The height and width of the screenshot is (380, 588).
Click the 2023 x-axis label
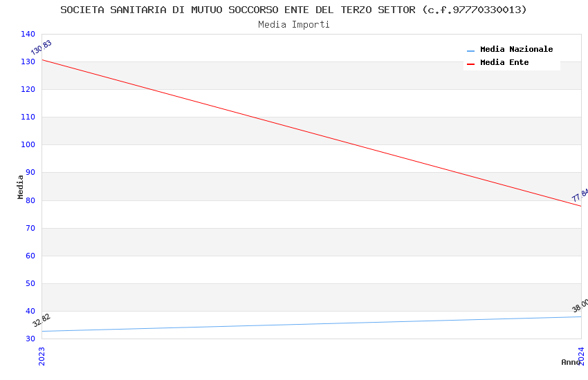coord(42,356)
